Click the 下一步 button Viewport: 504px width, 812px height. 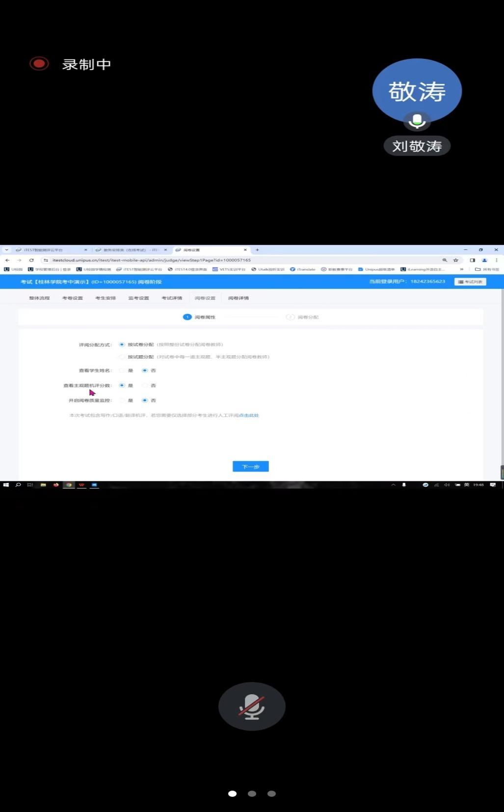250,467
